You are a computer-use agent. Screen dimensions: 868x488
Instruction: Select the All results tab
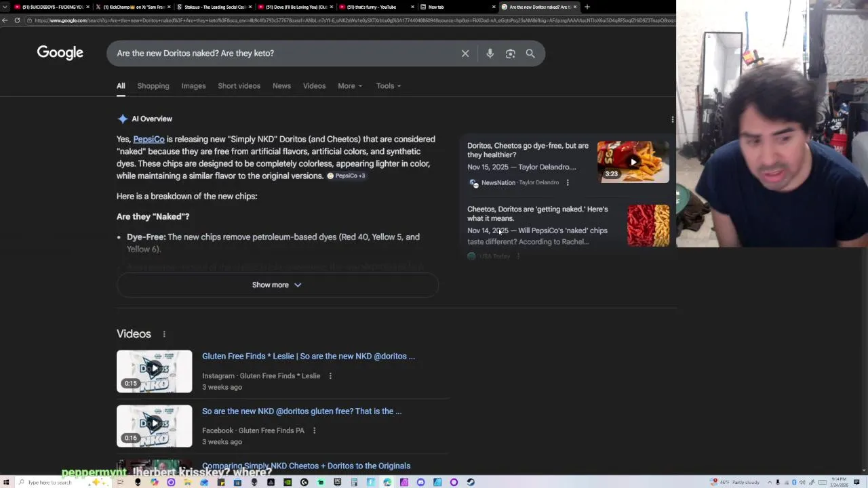pyautogui.click(x=121, y=86)
